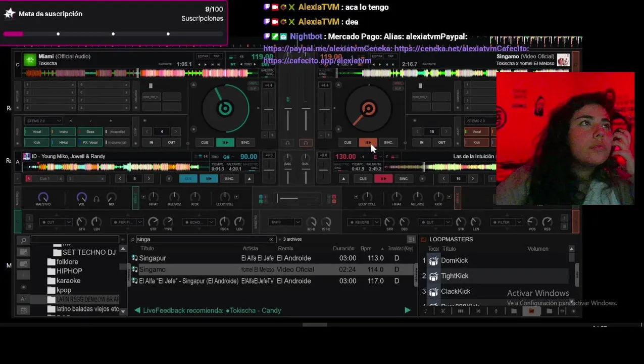Viewport: 644px width, 364px height.
Task: Open the ECHO effect dropdown
Action: [199, 222]
